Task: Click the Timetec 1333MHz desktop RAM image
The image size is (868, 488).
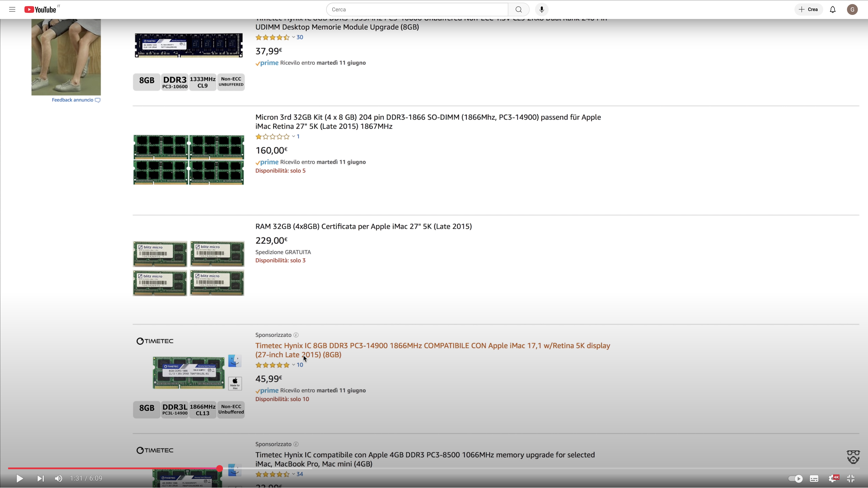Action: click(189, 45)
